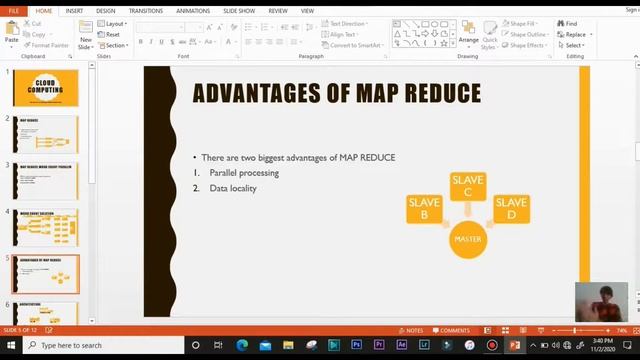Toggle Italic formatting
640x360 pixels.
click(151, 42)
